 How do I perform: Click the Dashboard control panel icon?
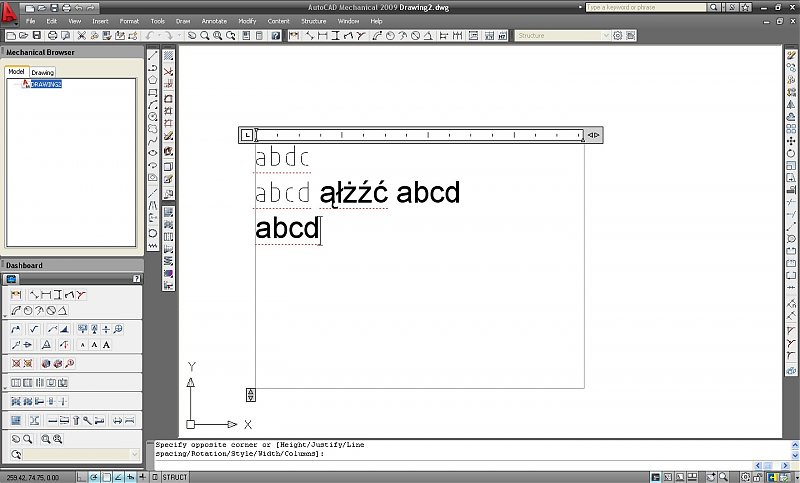tap(11, 278)
